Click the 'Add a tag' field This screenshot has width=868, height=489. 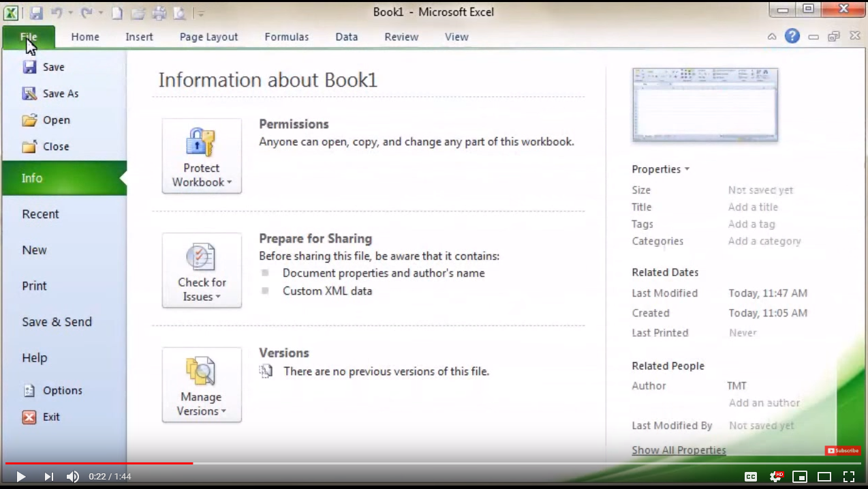point(751,224)
